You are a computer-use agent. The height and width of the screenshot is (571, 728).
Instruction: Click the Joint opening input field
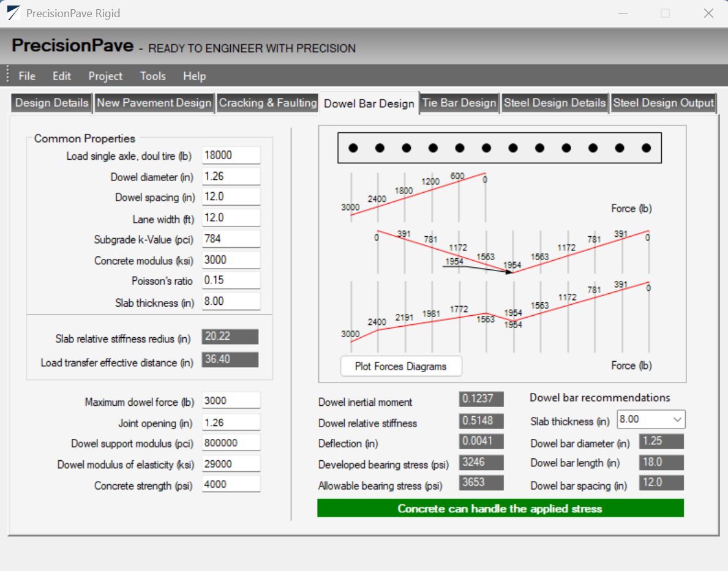[231, 422]
